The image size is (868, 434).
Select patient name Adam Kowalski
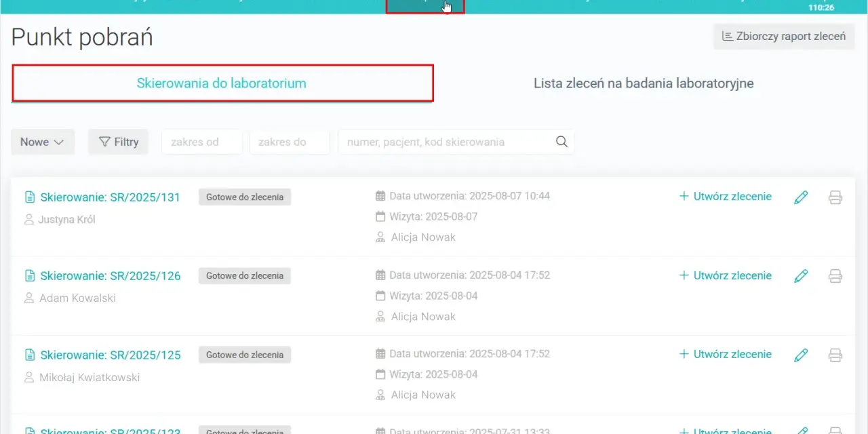point(77,298)
